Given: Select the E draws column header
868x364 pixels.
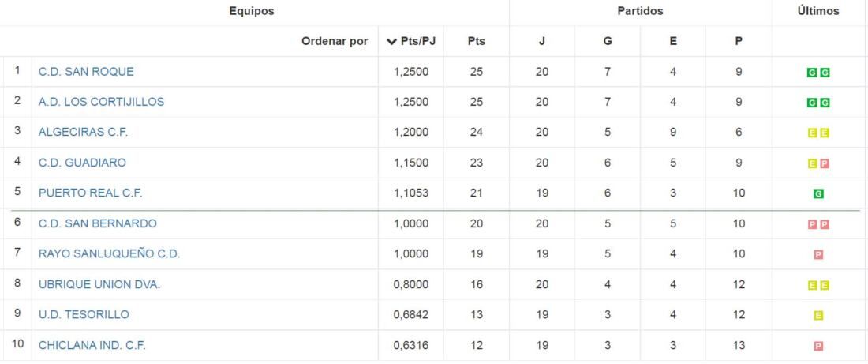Looking at the screenshot, I should click(673, 41).
